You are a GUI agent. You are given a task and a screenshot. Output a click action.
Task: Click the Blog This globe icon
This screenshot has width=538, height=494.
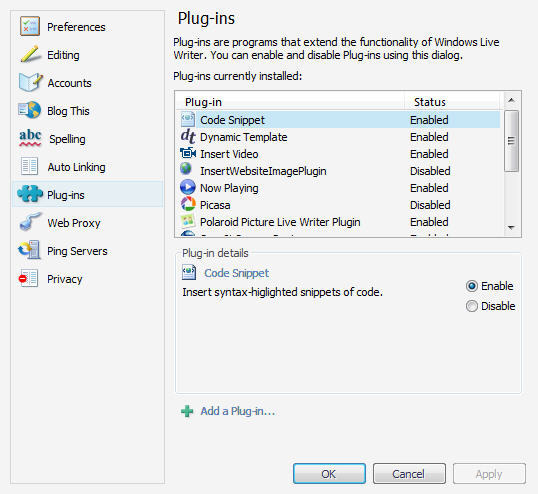30,110
